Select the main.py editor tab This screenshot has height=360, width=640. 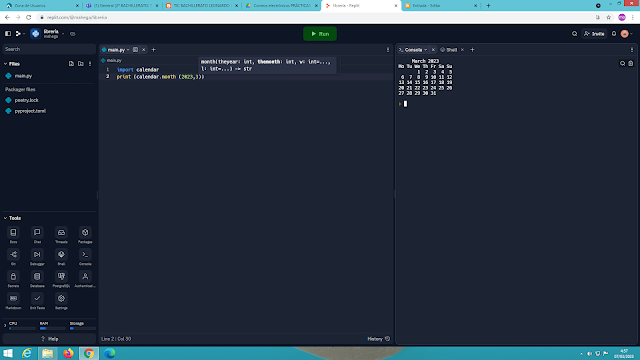tap(116, 50)
